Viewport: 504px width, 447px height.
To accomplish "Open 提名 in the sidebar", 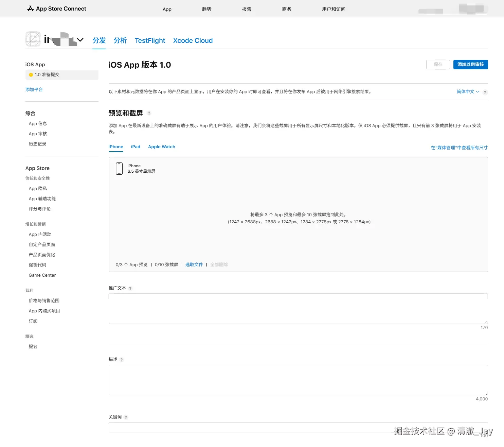I will pos(33,347).
